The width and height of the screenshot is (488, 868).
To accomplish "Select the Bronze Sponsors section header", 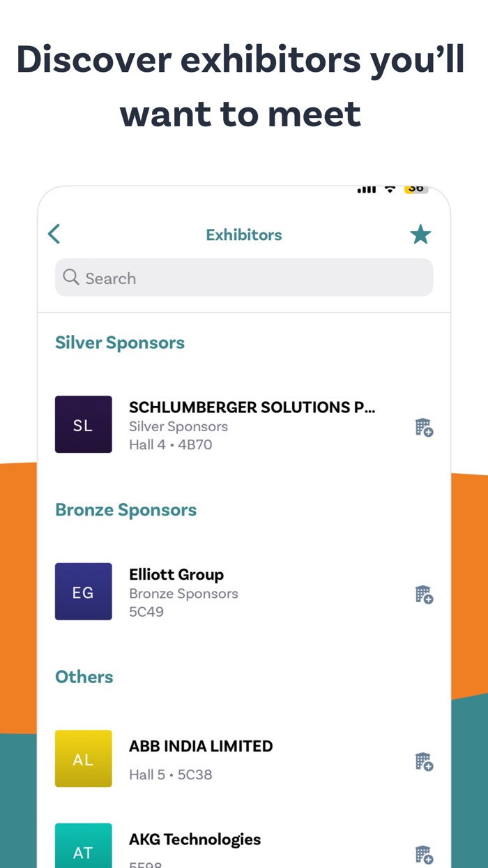I will 126,510.
